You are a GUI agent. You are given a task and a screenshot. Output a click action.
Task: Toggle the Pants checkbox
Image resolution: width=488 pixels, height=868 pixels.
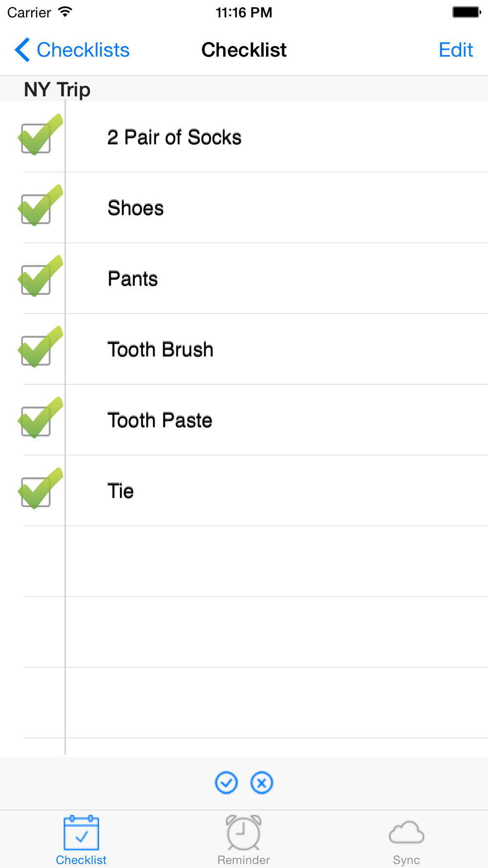click(x=40, y=277)
